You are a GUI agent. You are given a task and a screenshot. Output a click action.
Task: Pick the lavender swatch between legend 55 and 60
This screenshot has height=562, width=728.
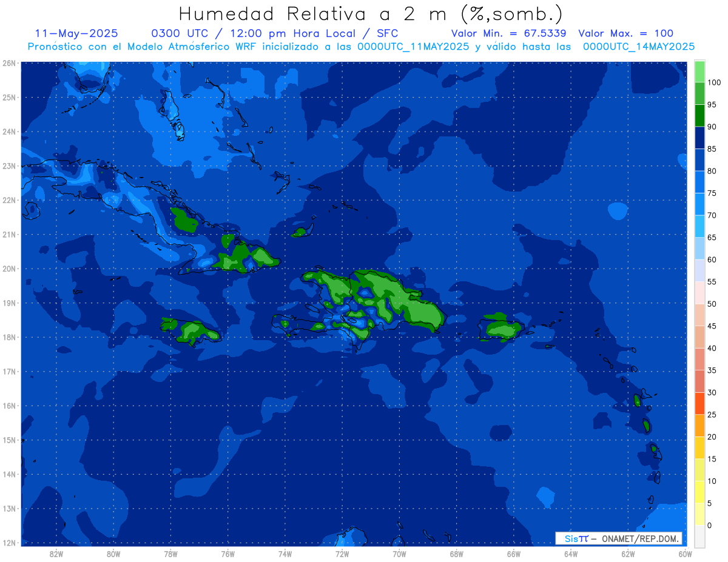click(x=699, y=270)
